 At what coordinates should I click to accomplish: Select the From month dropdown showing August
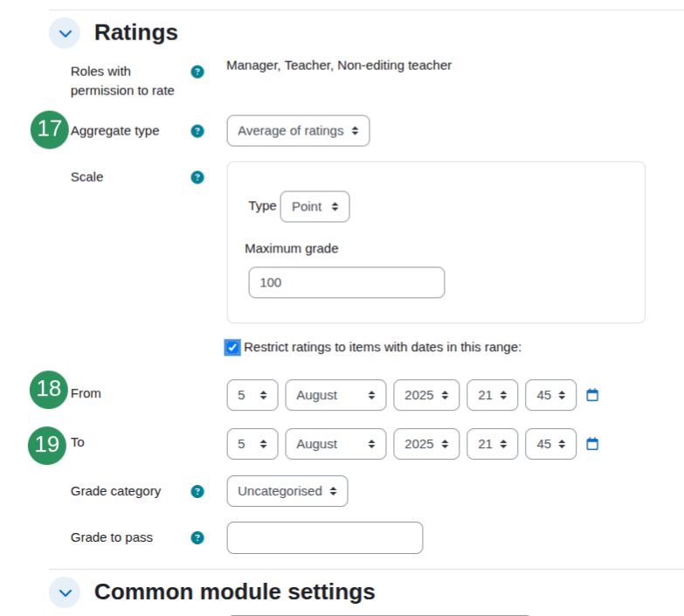pos(335,395)
